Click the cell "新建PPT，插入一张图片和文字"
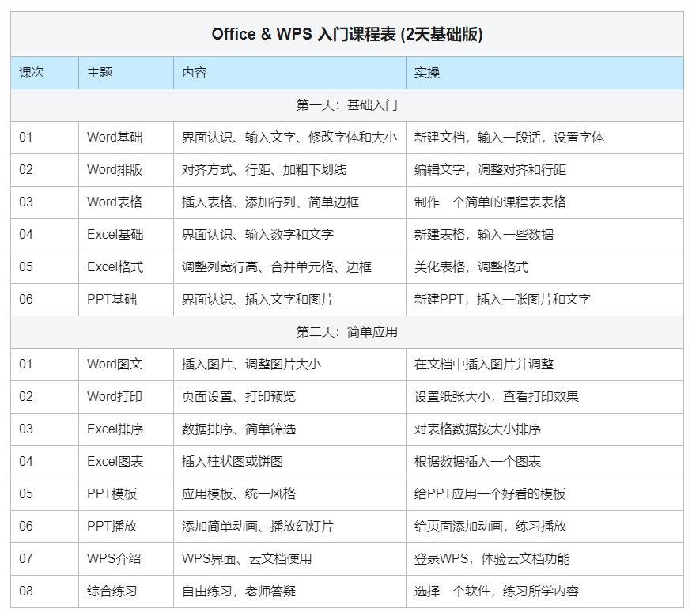The image size is (692, 616). click(x=545, y=300)
